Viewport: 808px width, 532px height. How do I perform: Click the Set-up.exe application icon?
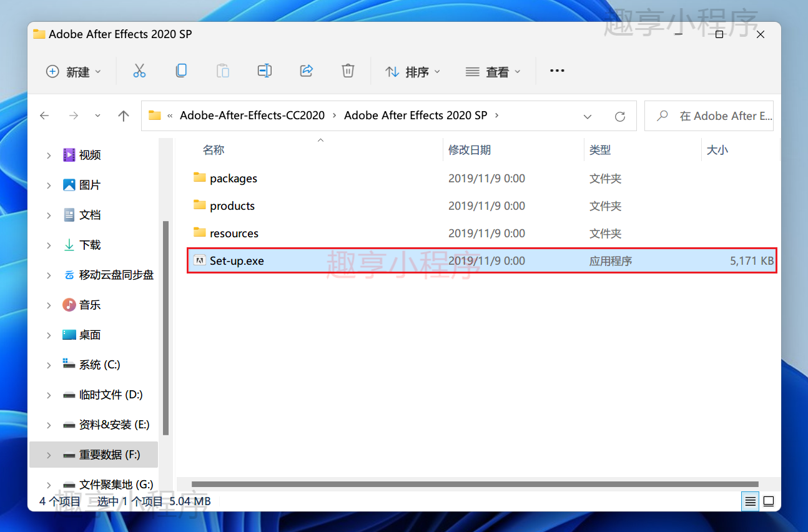(x=200, y=260)
